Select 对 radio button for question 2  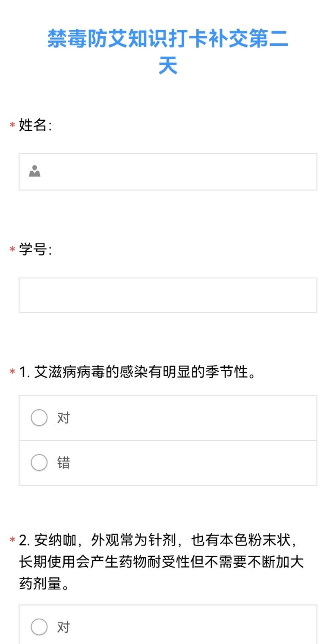click(x=39, y=627)
